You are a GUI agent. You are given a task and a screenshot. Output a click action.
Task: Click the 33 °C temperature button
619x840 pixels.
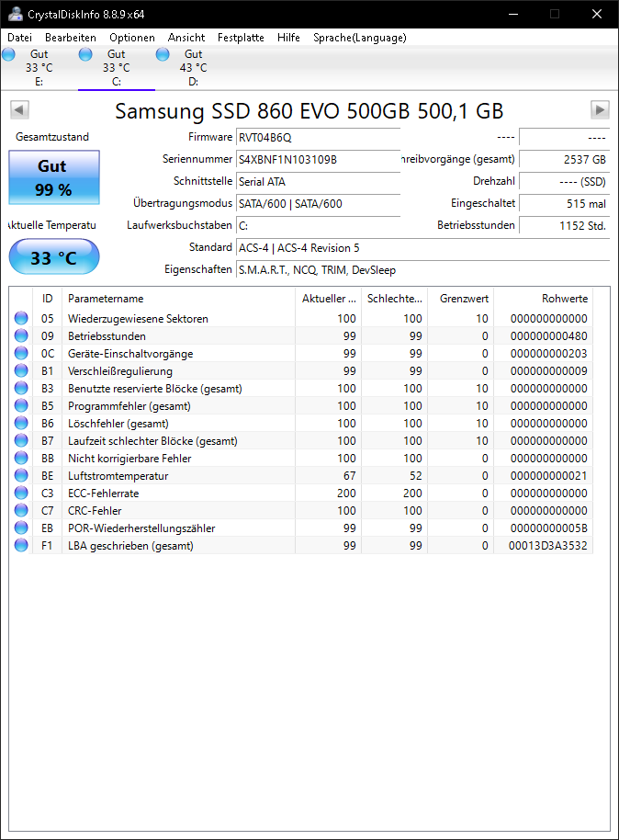pyautogui.click(x=54, y=257)
